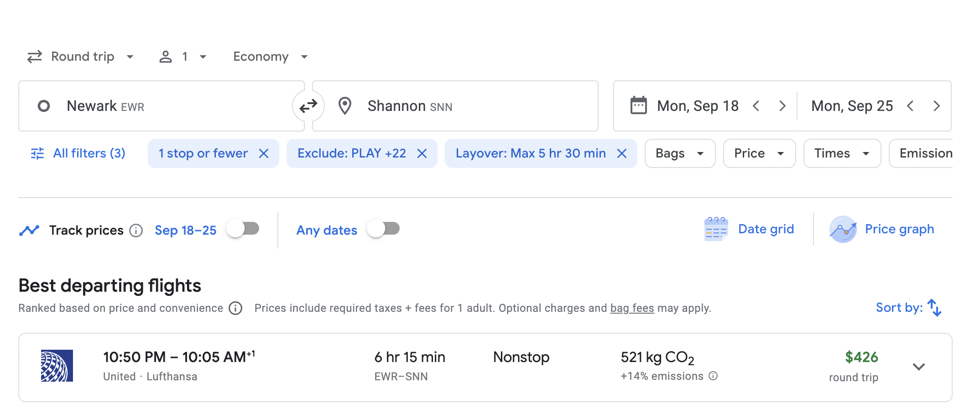Open the Economy cabin class menu
Screen dimensions: 980x420
[270, 56]
